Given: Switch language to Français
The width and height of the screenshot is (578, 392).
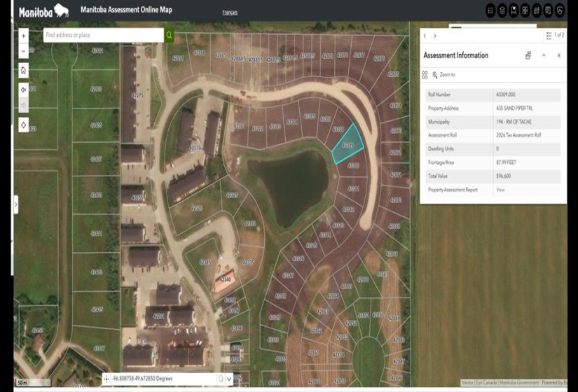Looking at the screenshot, I should (230, 13).
